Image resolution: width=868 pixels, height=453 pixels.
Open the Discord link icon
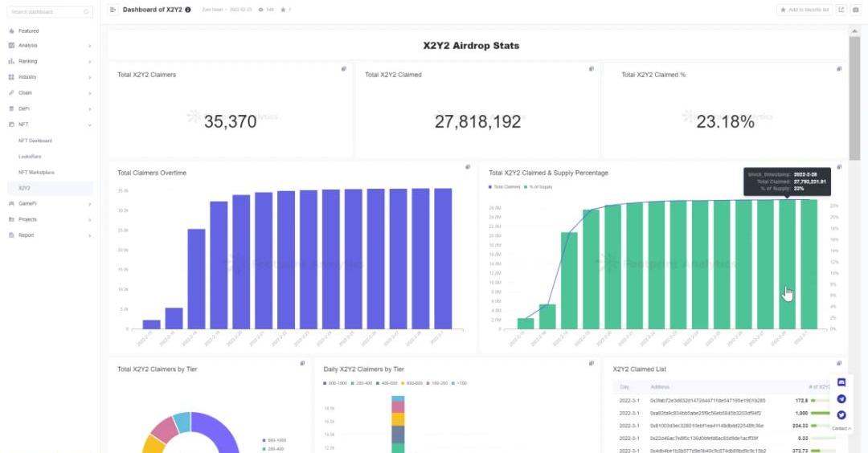click(x=841, y=383)
